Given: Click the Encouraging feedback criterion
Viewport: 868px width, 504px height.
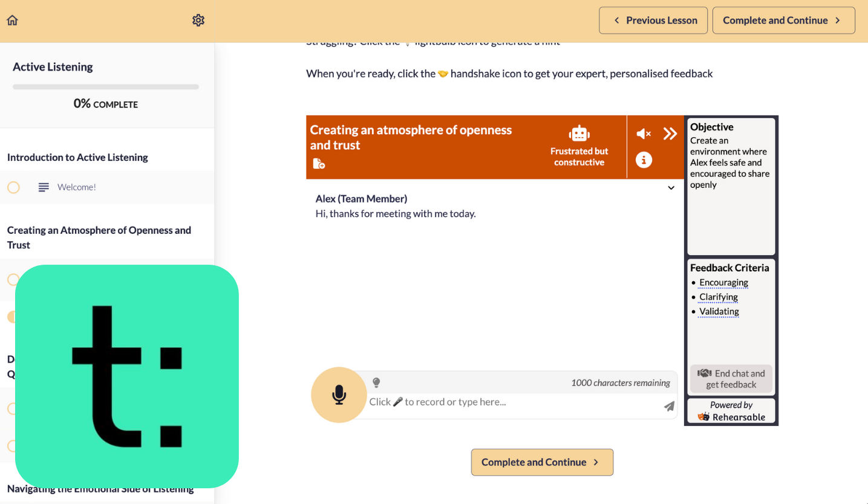Looking at the screenshot, I should [723, 282].
